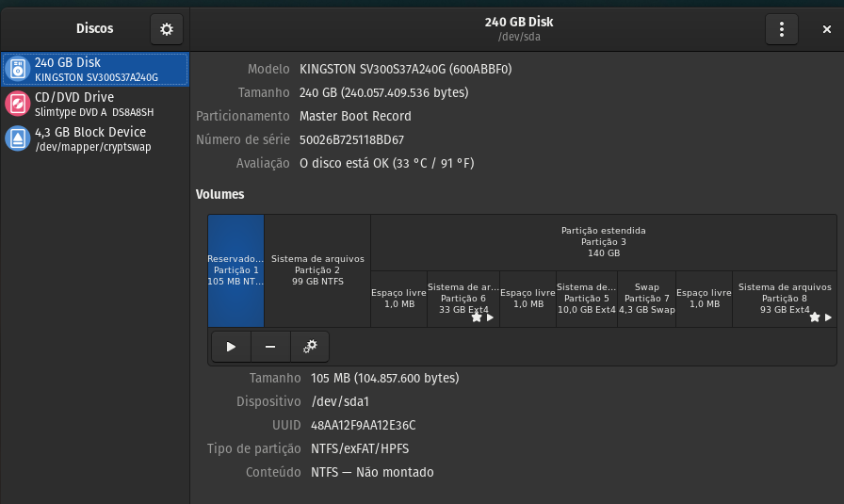Click the star icon on Partição 6
Viewport: 844px width, 504px height.
477,317
